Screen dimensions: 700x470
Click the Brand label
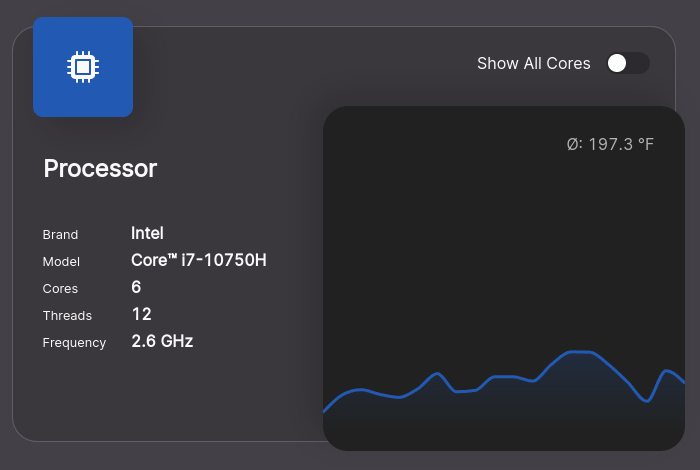60,234
